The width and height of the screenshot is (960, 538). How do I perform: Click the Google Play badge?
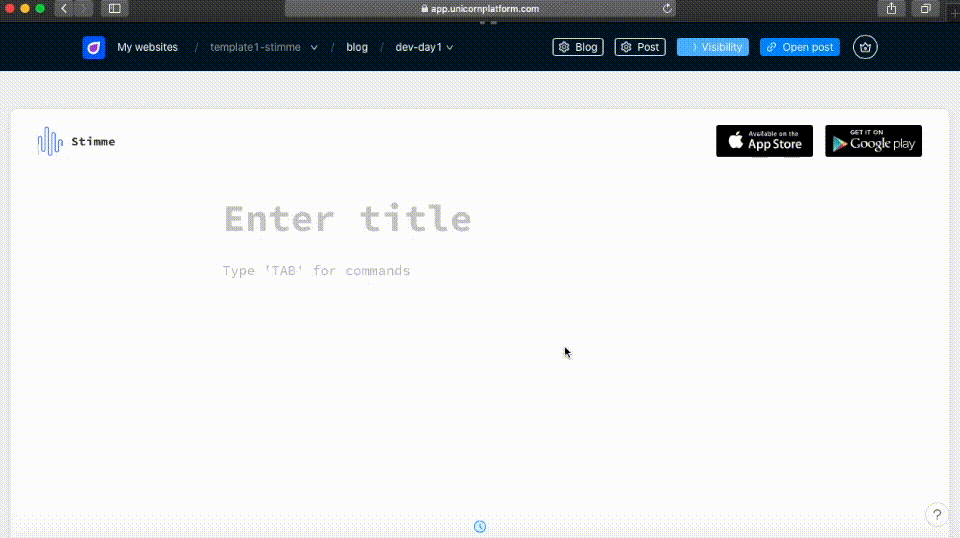(x=873, y=141)
